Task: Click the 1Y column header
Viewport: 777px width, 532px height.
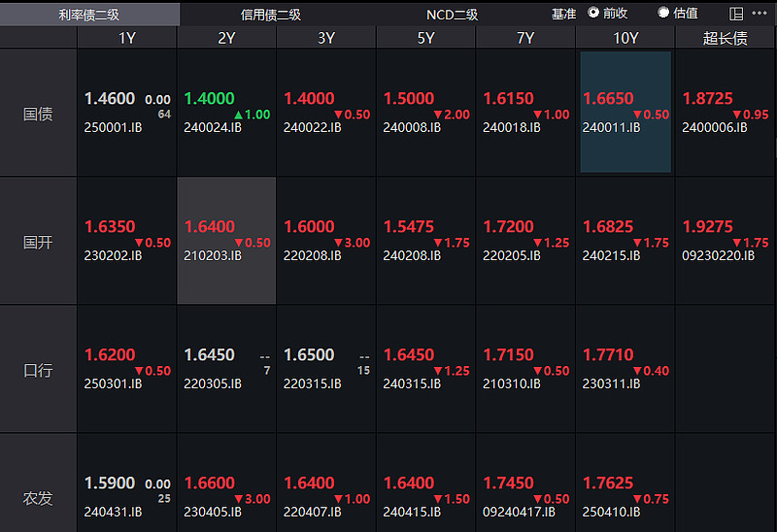Action: (127, 38)
